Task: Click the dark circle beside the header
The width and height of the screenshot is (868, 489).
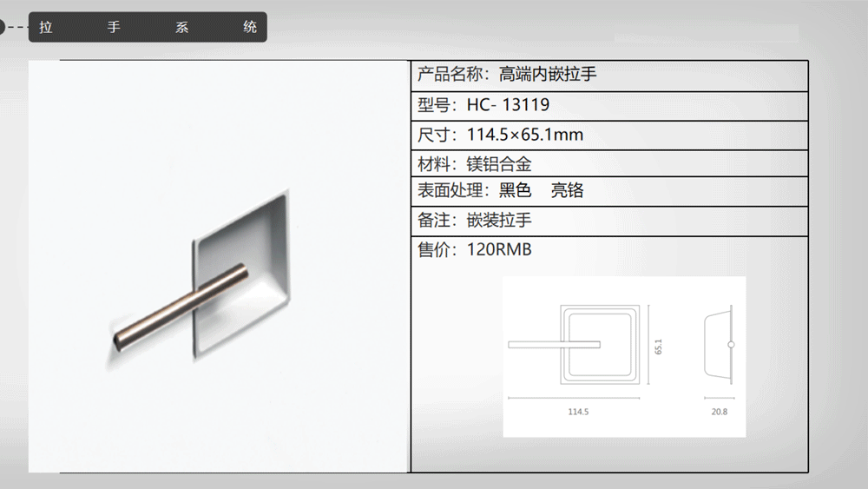Action: pyautogui.click(x=3, y=27)
